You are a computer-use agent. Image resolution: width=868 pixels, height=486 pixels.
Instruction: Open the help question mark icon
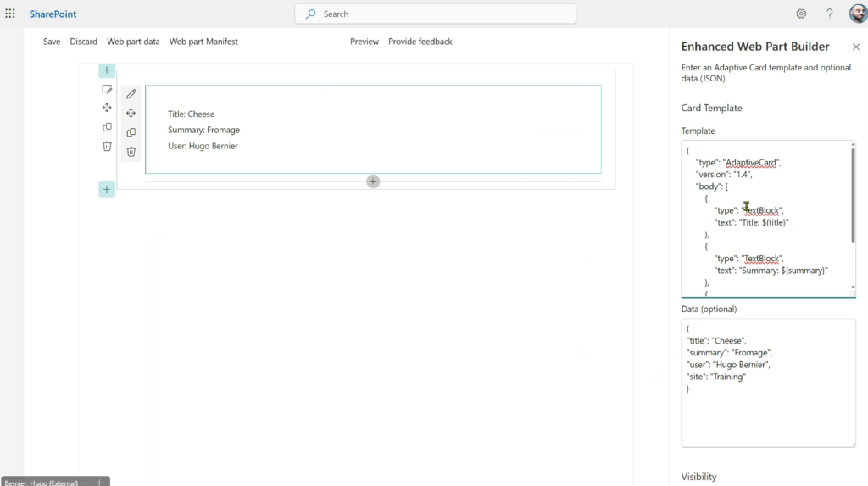[x=830, y=14]
